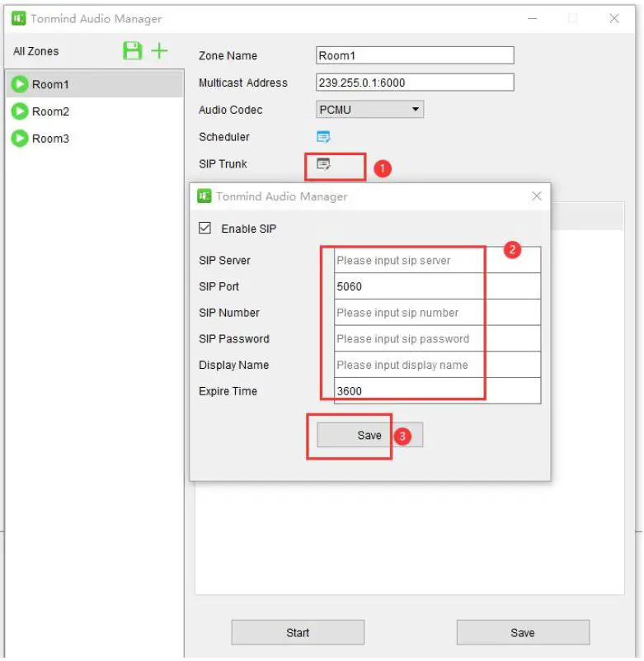The height and width of the screenshot is (661, 644).
Task: Open the Scheduler settings icon
Action: pyautogui.click(x=323, y=137)
